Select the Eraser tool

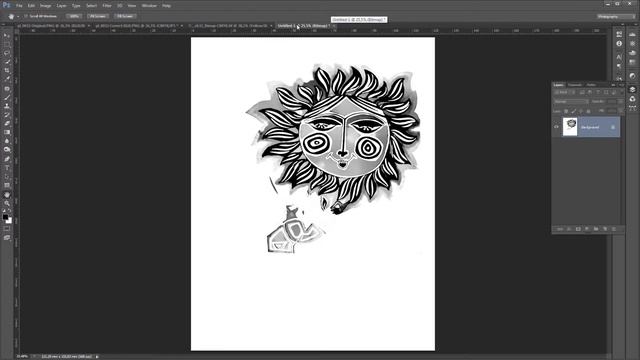[7, 123]
